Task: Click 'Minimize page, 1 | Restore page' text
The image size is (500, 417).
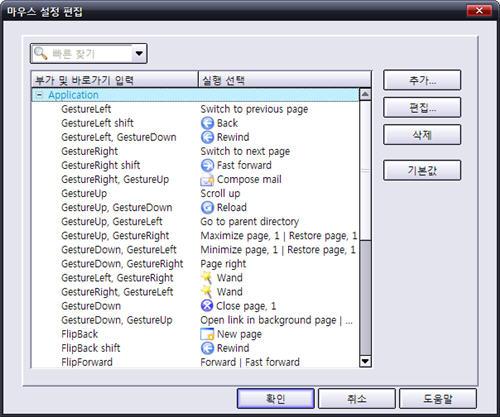Action: 278,250
